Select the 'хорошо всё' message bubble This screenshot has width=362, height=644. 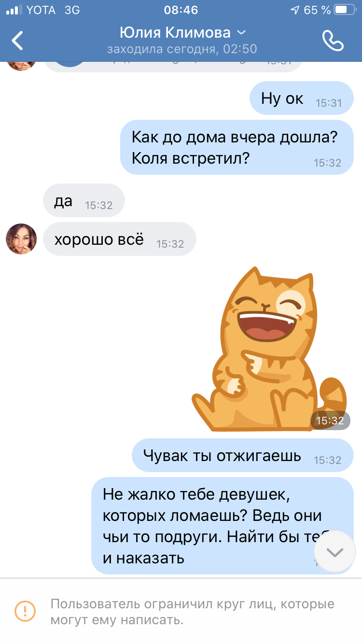(120, 239)
